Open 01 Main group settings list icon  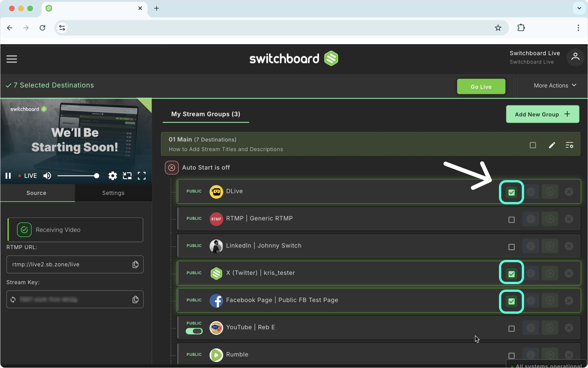[569, 145]
